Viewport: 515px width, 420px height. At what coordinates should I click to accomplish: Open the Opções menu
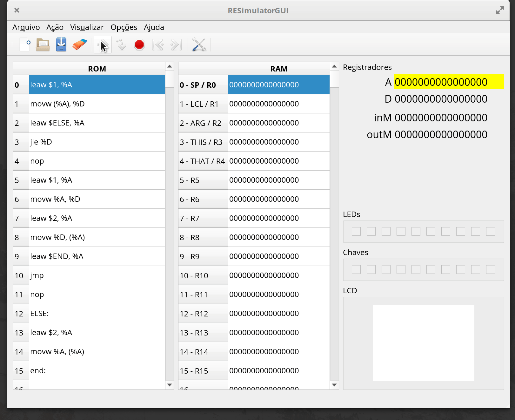[x=124, y=27]
